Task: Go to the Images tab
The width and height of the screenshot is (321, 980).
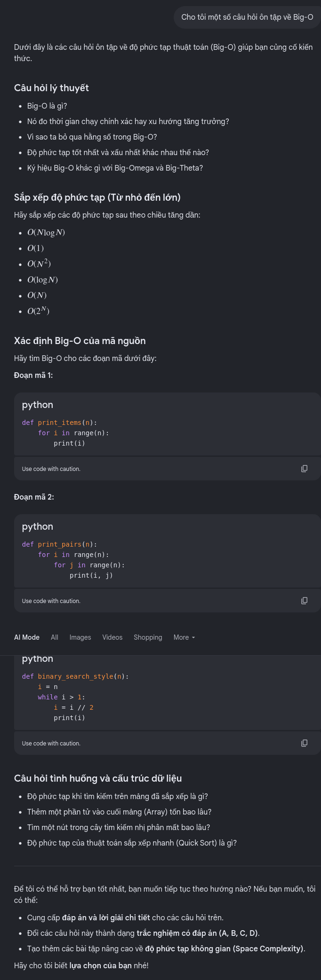Action: tap(80, 637)
